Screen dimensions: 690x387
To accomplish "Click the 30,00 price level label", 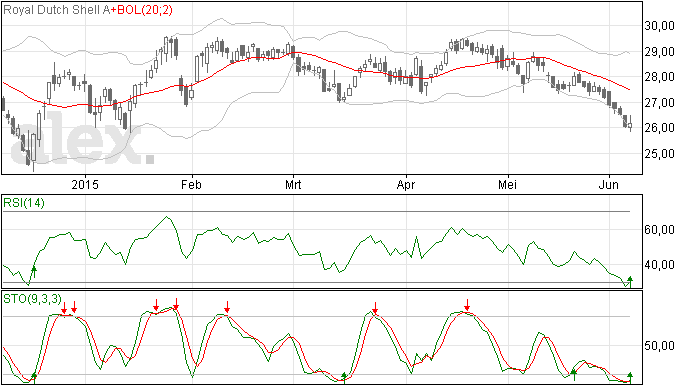I will tap(660, 26).
